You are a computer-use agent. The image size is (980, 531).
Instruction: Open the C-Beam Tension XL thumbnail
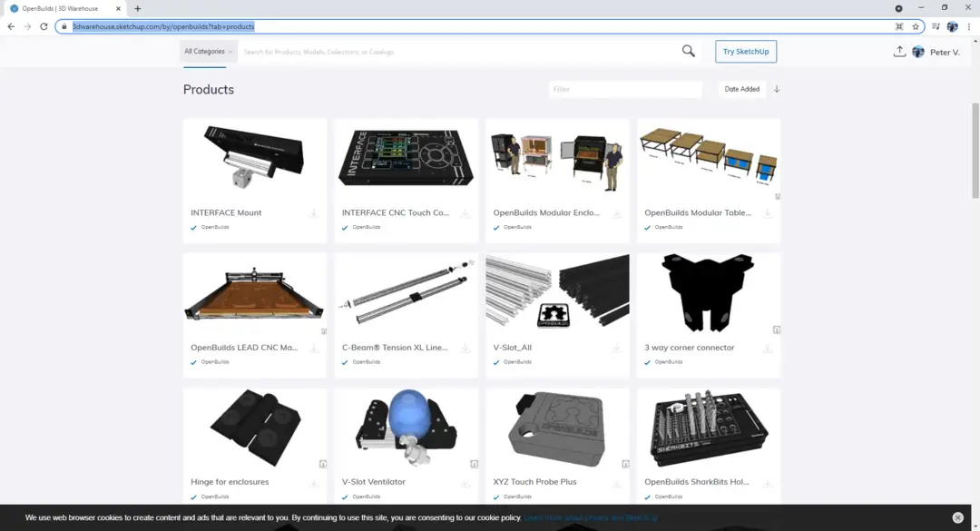pyautogui.click(x=407, y=292)
